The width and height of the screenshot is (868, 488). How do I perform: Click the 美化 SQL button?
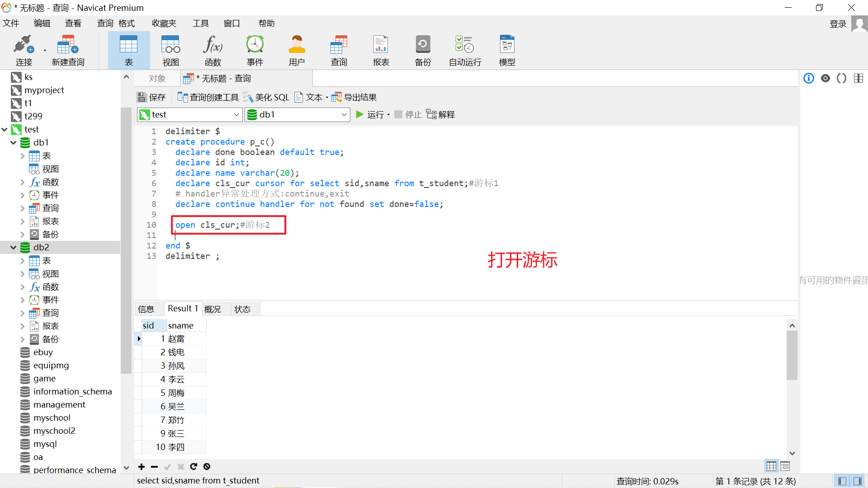tap(266, 98)
